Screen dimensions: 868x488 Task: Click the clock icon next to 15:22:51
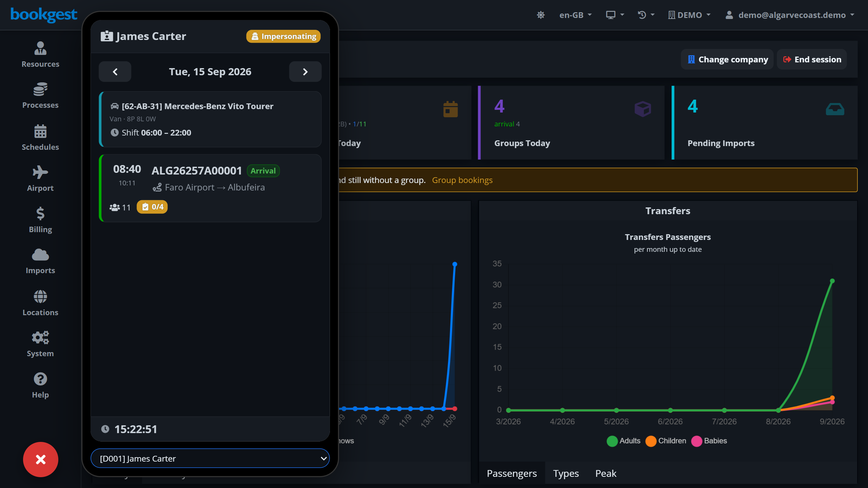pos(105,429)
